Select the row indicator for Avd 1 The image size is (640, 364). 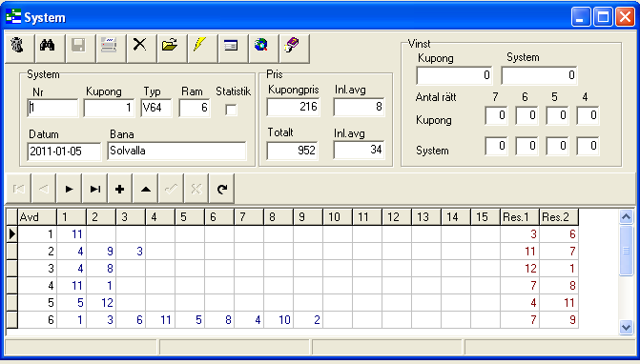coord(11,234)
